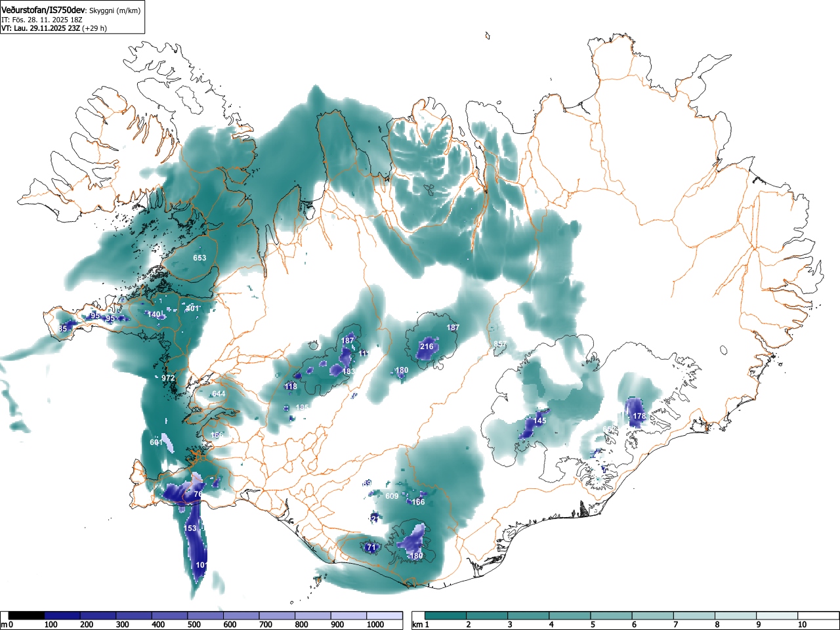Click the black 0–100 m legend swatch
Screen dimensions: 840x630
point(26,616)
